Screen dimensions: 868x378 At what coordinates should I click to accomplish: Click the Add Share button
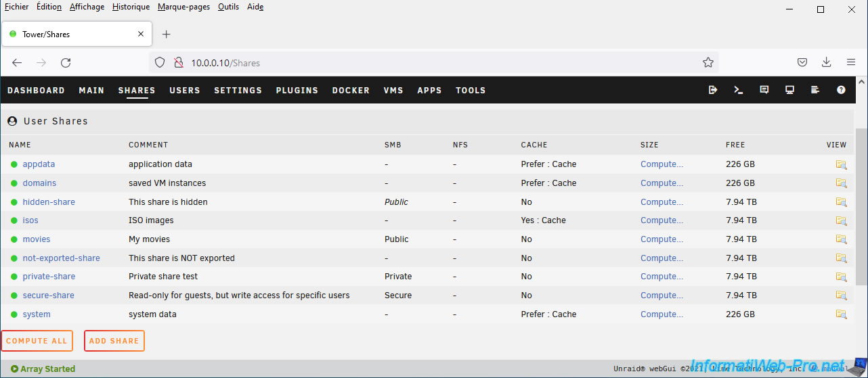[114, 341]
